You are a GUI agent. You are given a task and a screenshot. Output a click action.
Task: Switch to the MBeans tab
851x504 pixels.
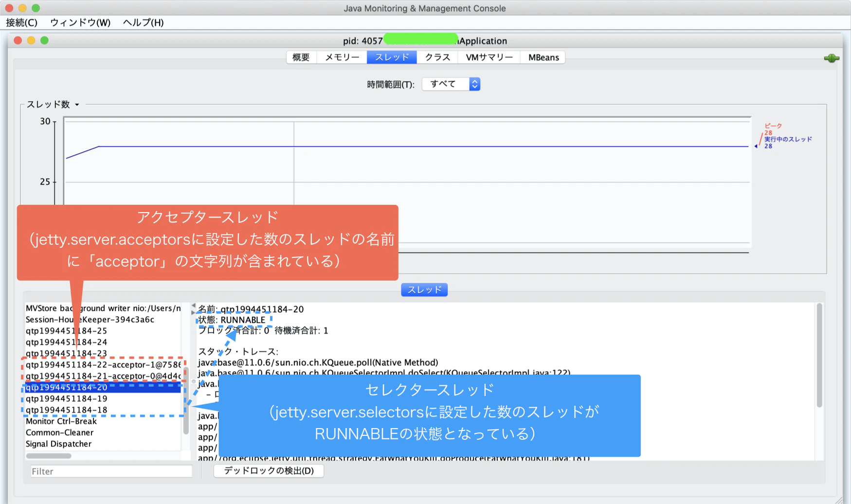543,57
